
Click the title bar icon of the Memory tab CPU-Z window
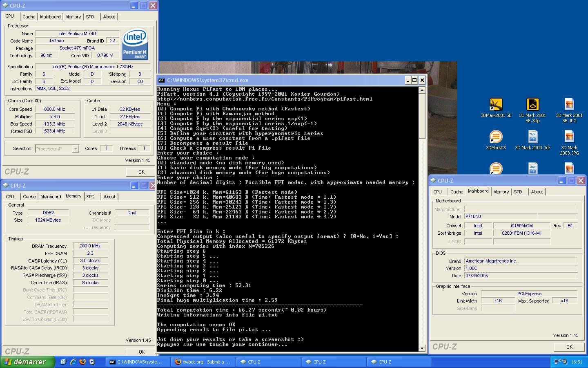(6, 186)
